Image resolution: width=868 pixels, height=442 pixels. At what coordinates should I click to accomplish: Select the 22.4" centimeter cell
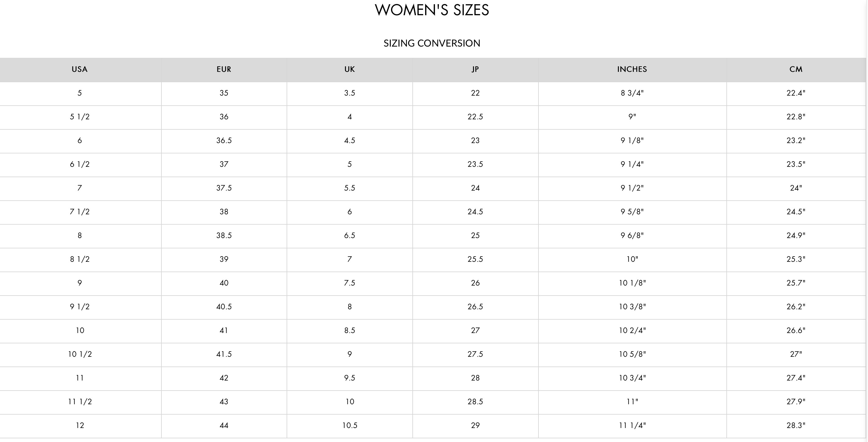pos(796,93)
